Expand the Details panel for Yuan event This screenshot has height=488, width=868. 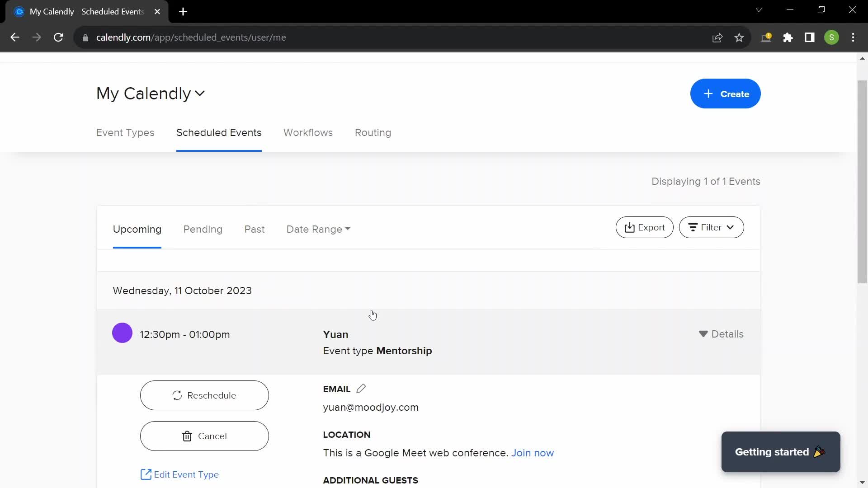pyautogui.click(x=722, y=333)
